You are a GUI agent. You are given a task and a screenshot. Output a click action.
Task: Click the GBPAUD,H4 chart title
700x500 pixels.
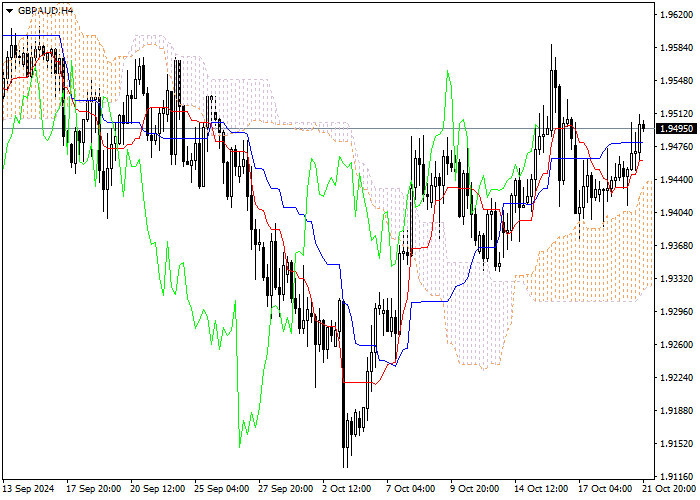46,10
